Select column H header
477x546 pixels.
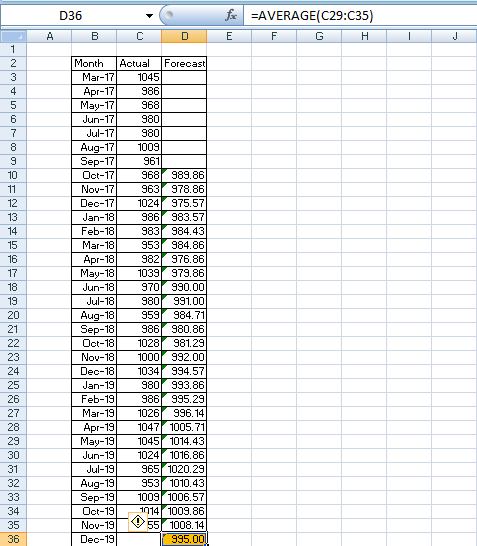(x=364, y=36)
